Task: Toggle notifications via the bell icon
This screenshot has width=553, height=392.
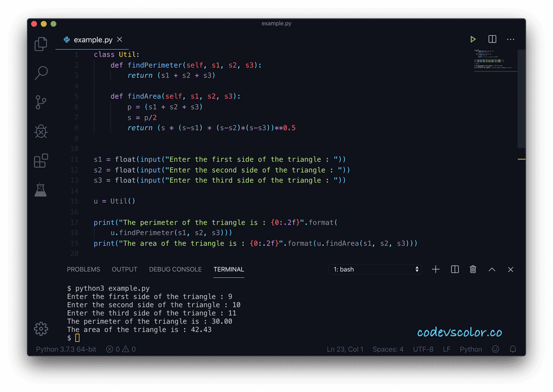Action: click(x=513, y=349)
